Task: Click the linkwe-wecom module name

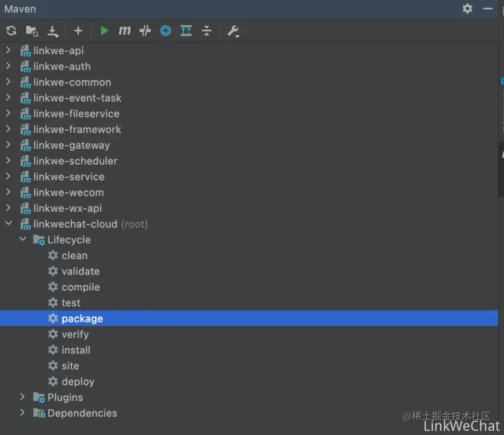Action: [x=69, y=192]
